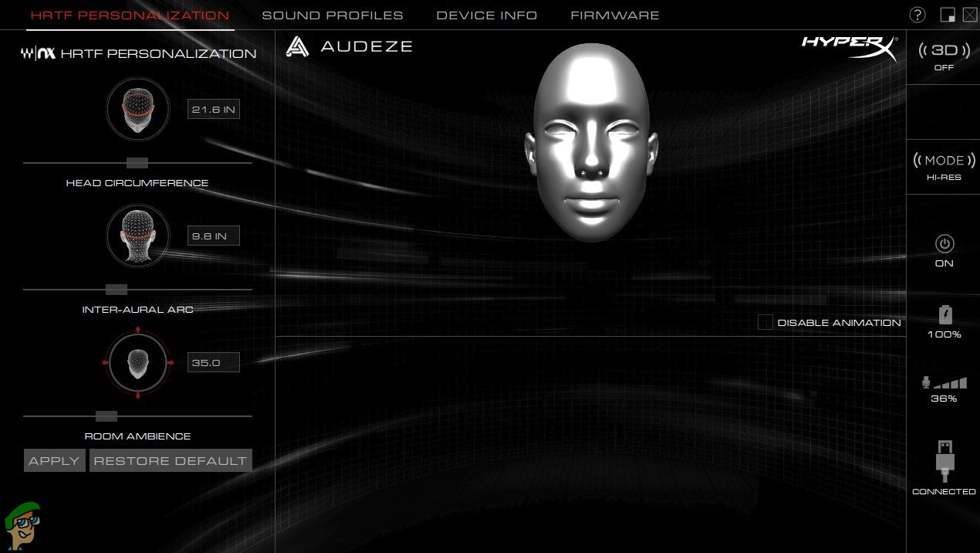980x553 pixels.
Task: Click the Restore Default button
Action: click(x=171, y=461)
